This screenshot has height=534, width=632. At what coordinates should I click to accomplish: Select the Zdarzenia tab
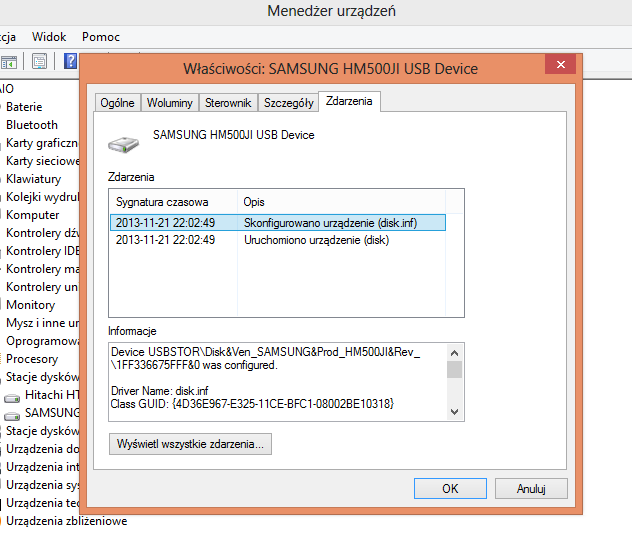tap(349, 101)
